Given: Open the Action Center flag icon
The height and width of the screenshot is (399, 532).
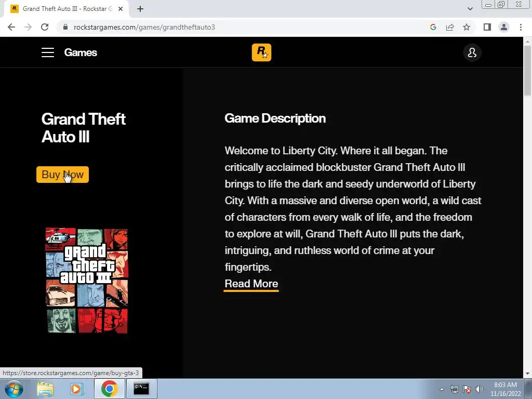Looking at the screenshot, I should click(x=467, y=389).
